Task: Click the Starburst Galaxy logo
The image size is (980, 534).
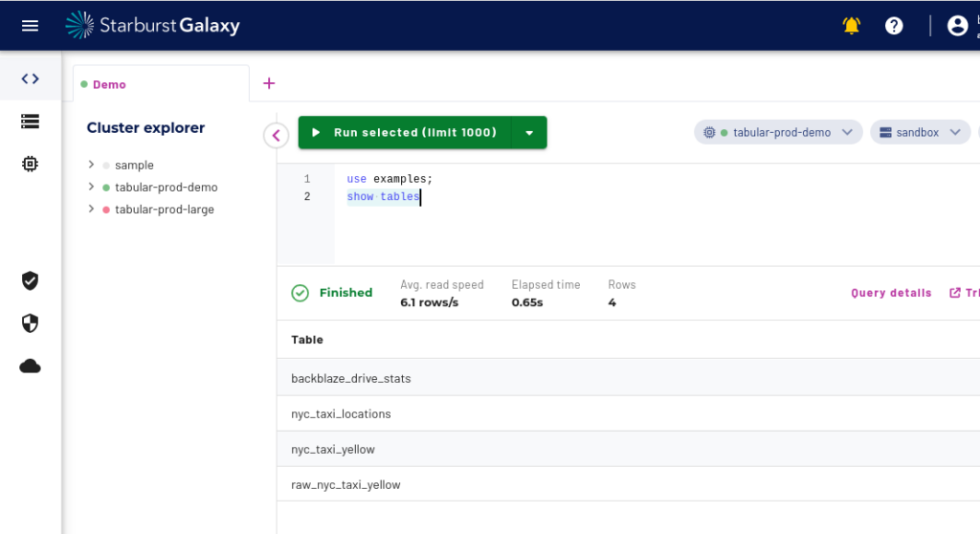Action: 152,26
